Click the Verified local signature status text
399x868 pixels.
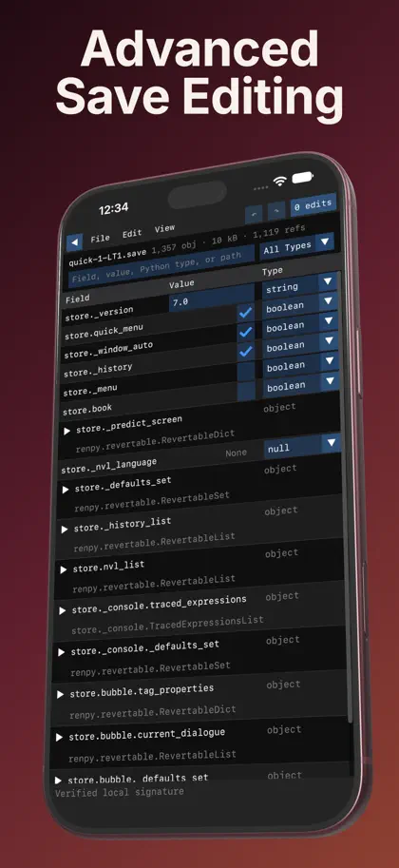[119, 792]
